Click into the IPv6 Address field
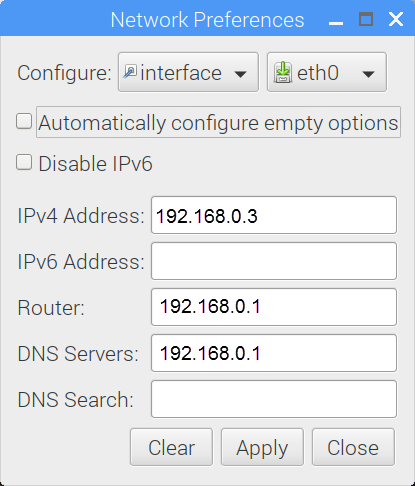This screenshot has width=415, height=486. pyautogui.click(x=274, y=261)
